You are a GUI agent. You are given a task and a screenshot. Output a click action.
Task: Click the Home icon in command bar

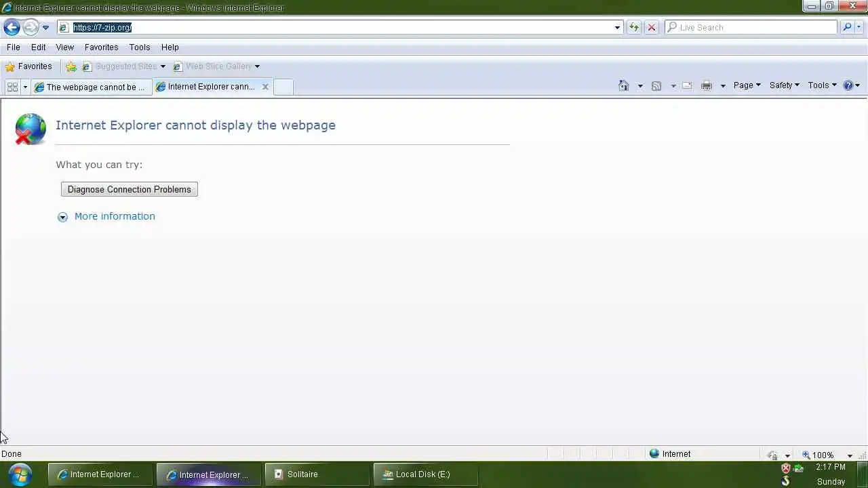[x=624, y=85]
